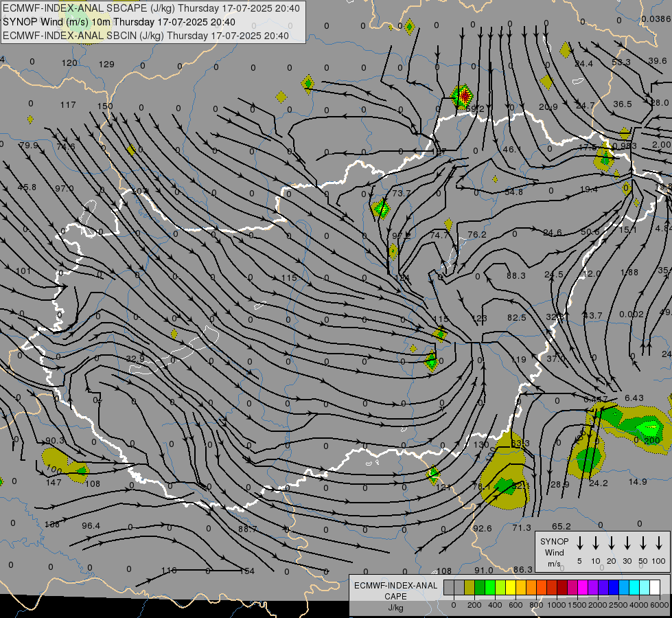Click the '101' value on the map

click(23, 271)
